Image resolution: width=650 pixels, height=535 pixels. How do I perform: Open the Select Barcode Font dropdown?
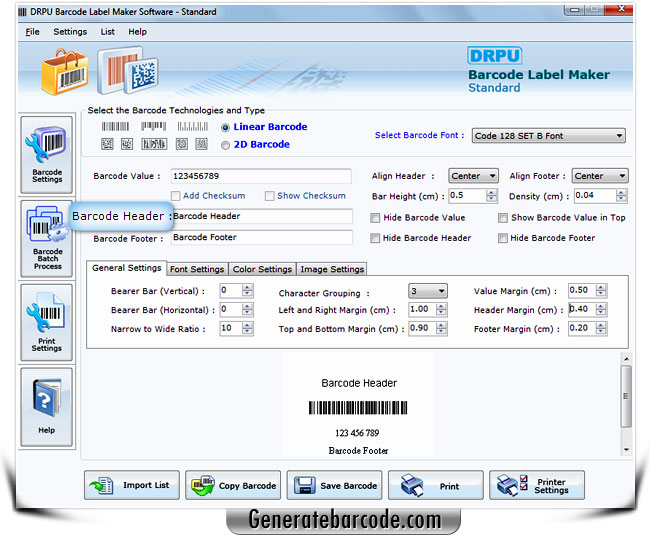548,136
